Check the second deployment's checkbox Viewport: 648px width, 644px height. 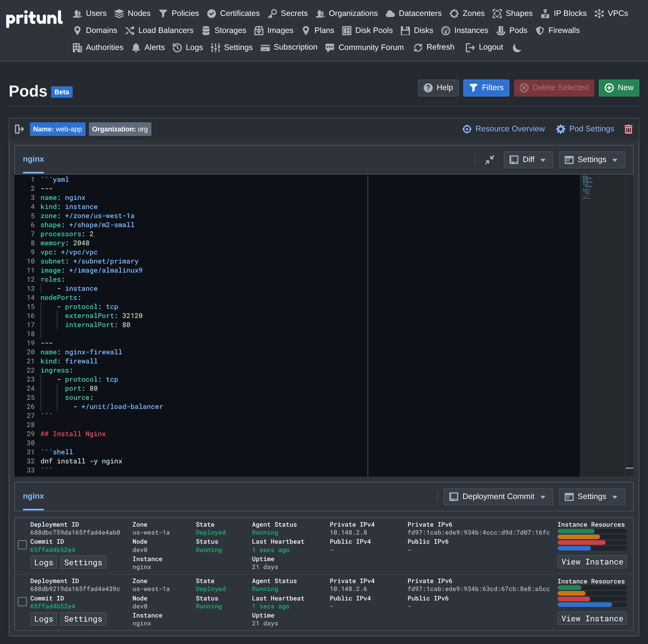(x=22, y=602)
